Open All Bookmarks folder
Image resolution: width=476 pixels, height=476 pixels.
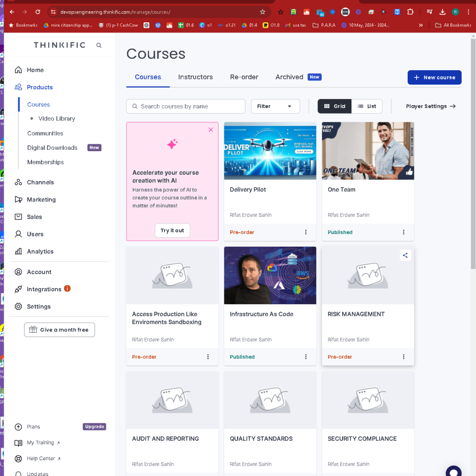(453, 25)
